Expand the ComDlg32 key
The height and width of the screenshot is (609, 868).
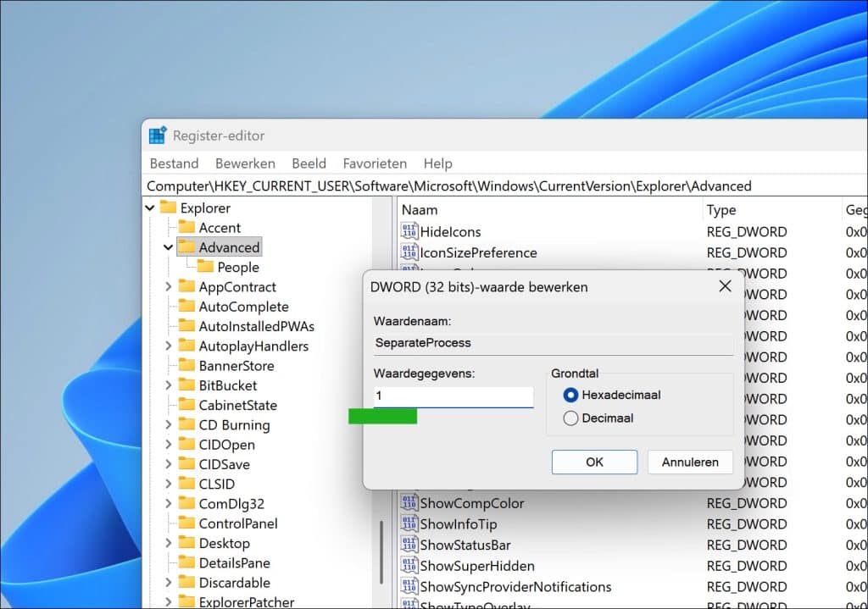[x=169, y=503]
